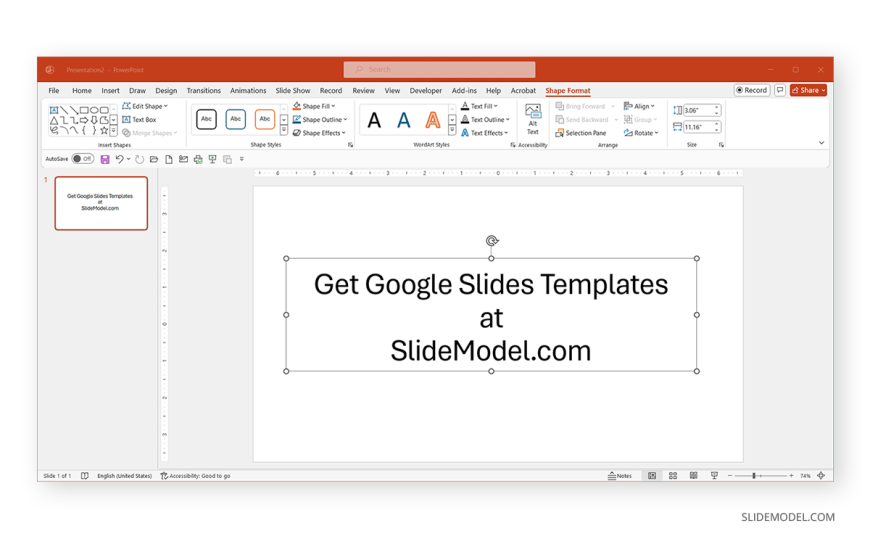Open Alt Text accessibility pane
Screen dimensions: 870x539
click(x=533, y=119)
